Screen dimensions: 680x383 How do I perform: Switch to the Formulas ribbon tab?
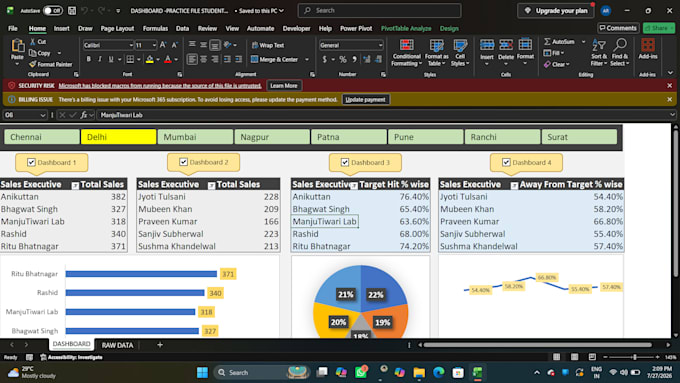pos(155,28)
